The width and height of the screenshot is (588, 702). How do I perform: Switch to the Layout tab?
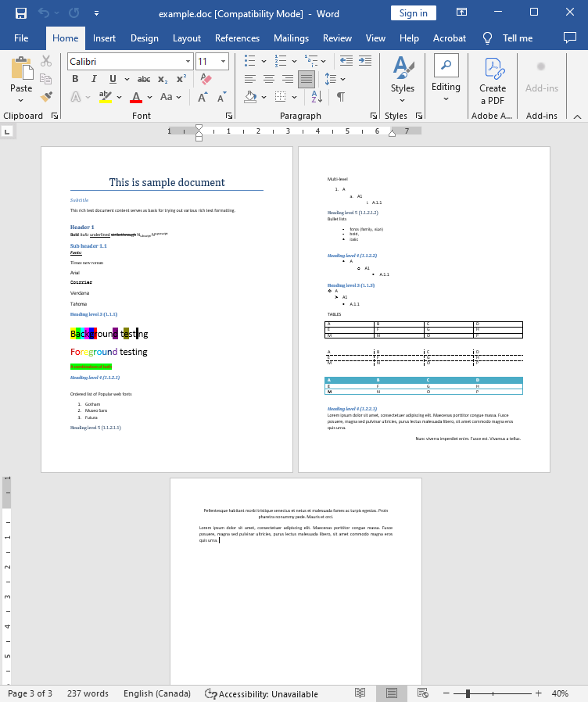(187, 38)
